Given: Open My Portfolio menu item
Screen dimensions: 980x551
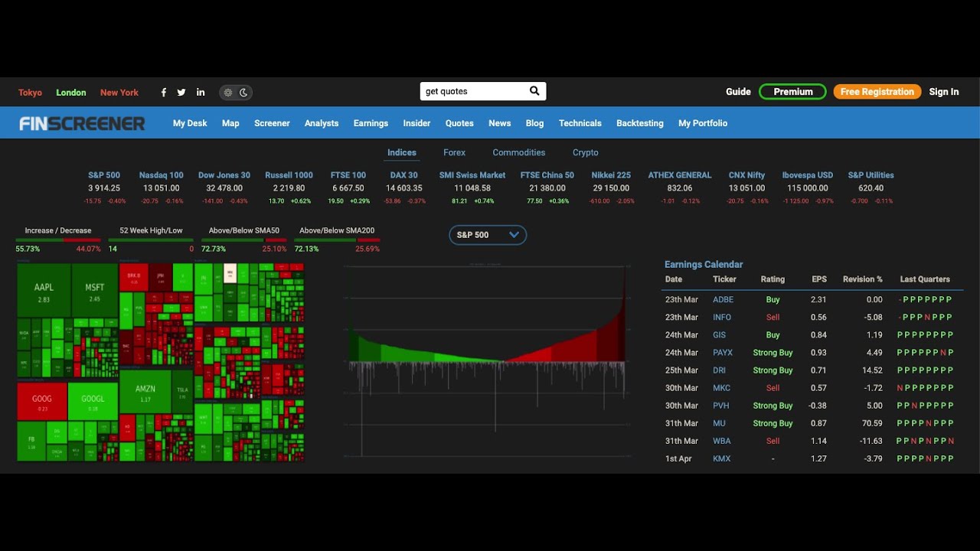Looking at the screenshot, I should [703, 123].
